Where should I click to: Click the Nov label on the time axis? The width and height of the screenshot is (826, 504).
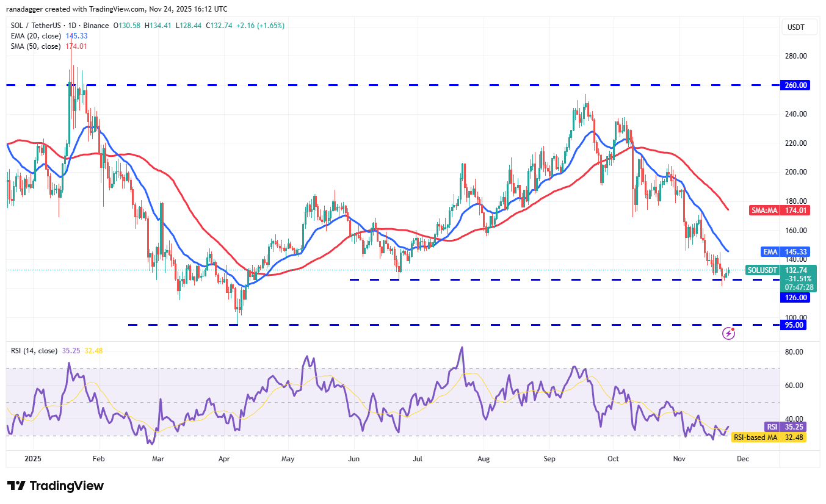click(679, 458)
